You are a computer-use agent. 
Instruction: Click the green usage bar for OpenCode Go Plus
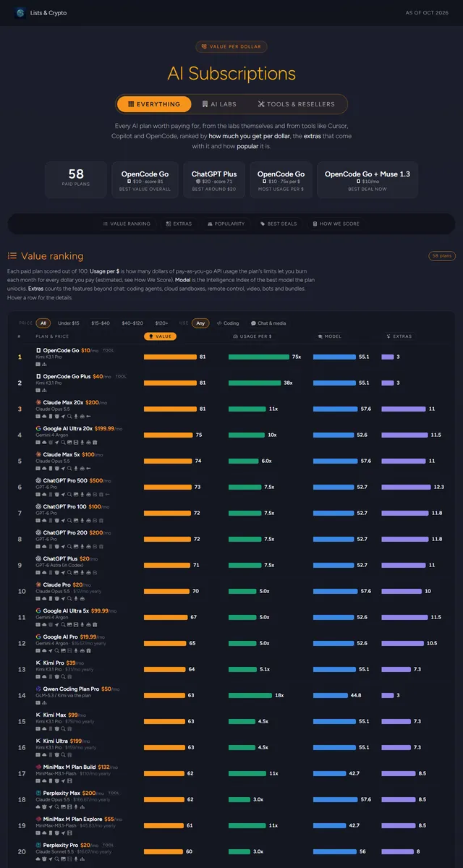point(255,383)
